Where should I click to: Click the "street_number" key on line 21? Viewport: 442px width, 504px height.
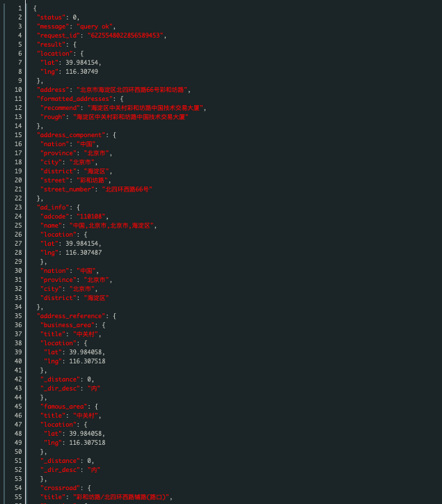(68, 189)
